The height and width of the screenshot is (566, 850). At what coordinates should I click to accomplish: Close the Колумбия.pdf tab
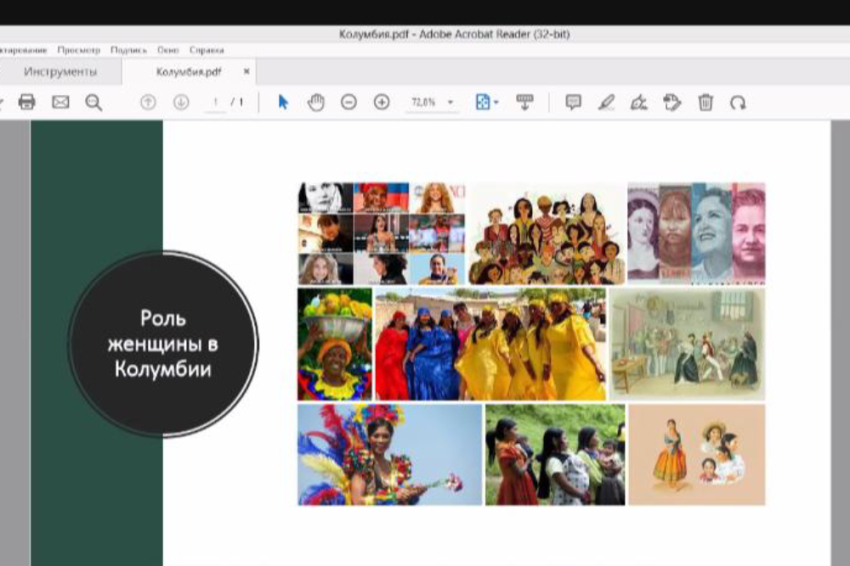[x=246, y=72]
